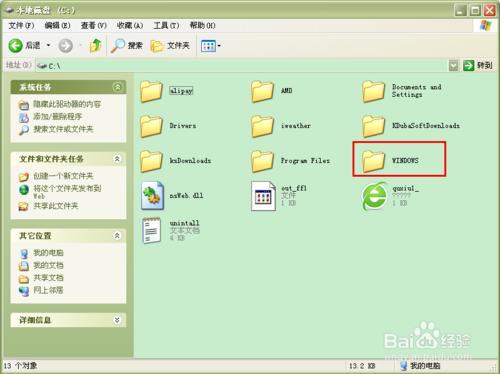Select the Program Files folder icon
The height and width of the screenshot is (374, 500).
(x=262, y=161)
